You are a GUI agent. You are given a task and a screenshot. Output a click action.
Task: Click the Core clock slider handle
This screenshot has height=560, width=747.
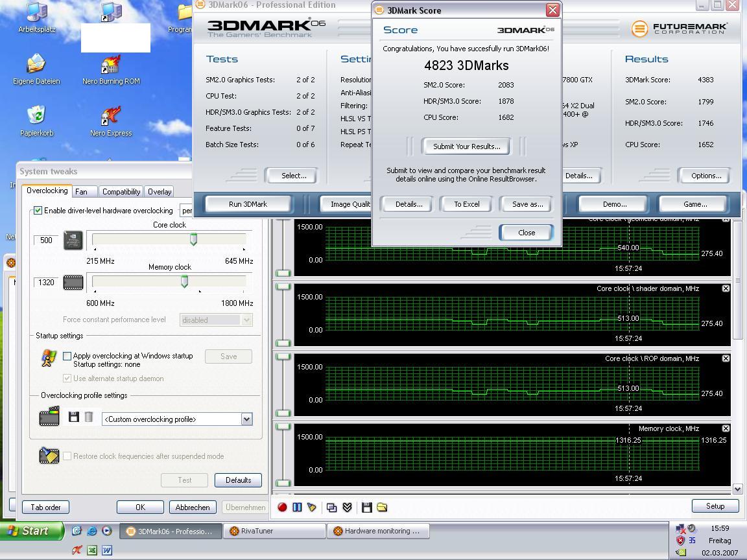click(x=193, y=239)
